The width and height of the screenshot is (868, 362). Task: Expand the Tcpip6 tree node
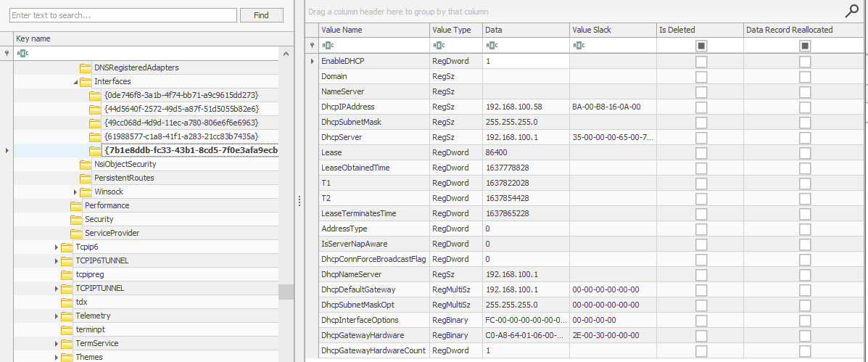[57, 247]
